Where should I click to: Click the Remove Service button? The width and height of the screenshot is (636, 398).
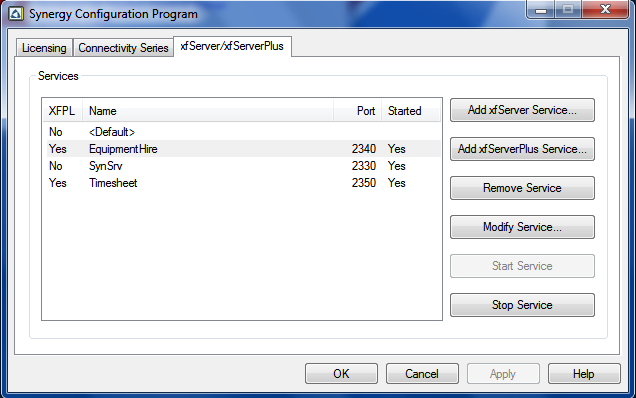pos(522,188)
